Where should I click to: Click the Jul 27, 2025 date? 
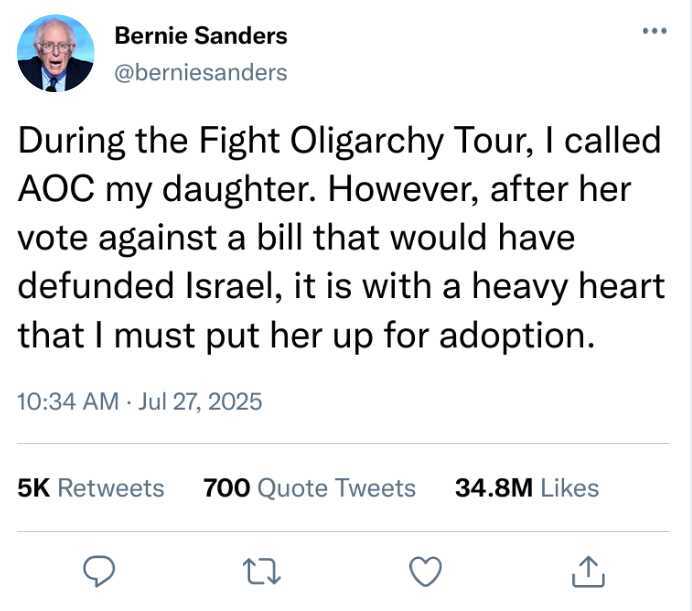[200, 402]
